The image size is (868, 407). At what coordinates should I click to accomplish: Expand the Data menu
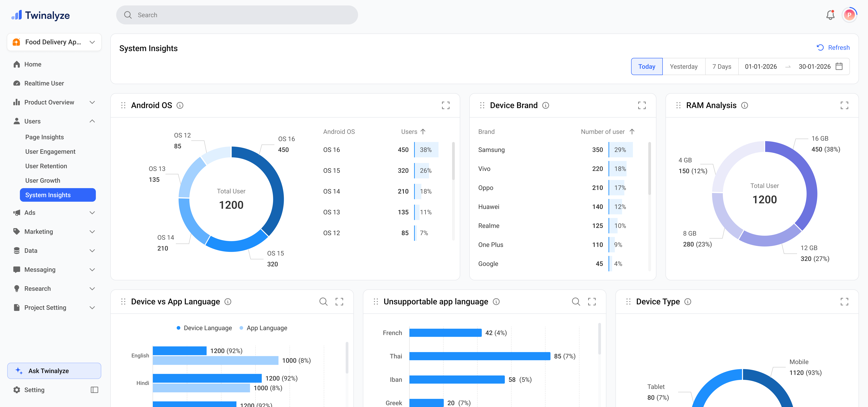coord(54,251)
